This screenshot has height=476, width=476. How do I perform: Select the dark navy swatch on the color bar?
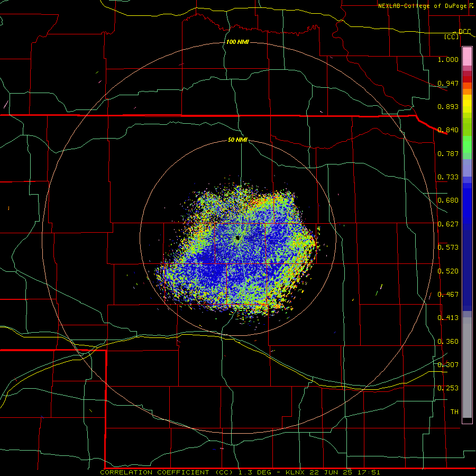pos(467,267)
